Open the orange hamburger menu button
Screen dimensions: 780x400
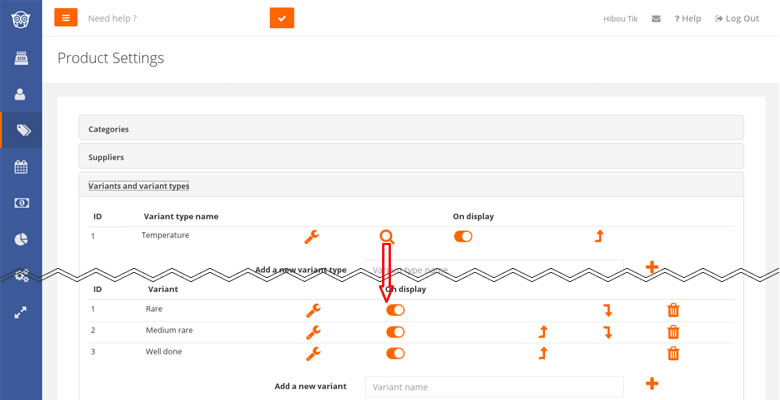66,17
